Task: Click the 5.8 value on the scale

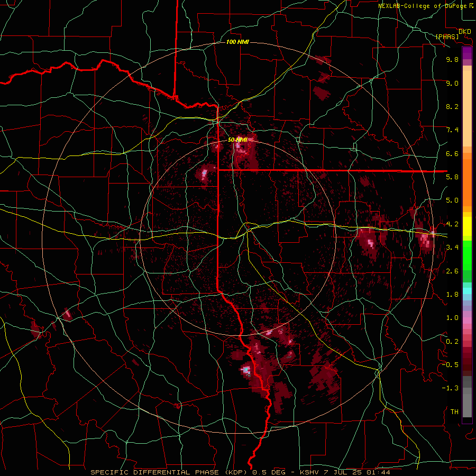Action: tap(452, 177)
